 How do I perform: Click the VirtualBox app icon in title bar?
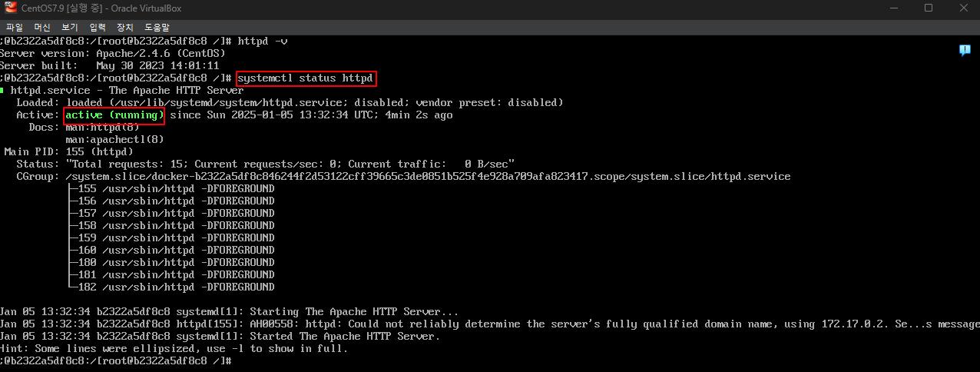[x=11, y=8]
